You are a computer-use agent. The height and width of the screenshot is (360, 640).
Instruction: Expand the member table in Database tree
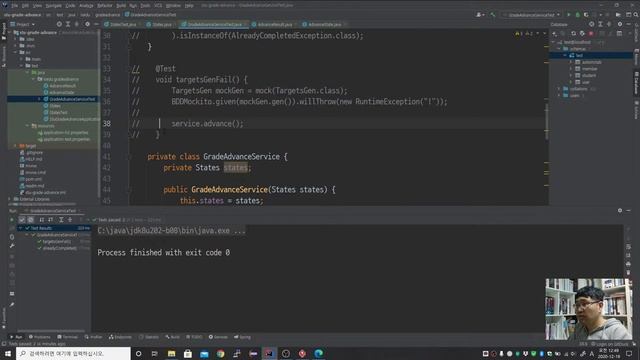(x=571, y=69)
